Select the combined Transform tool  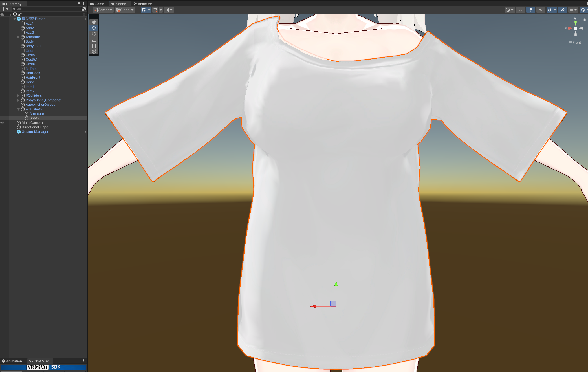tap(94, 52)
